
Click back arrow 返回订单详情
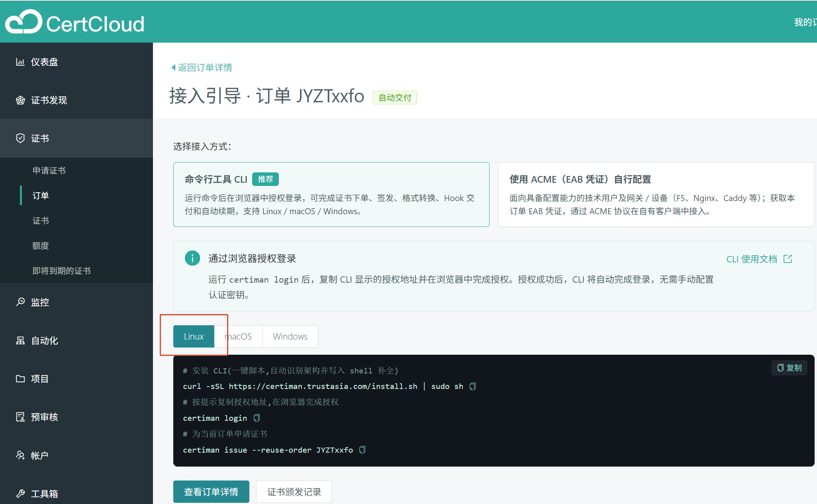click(202, 68)
